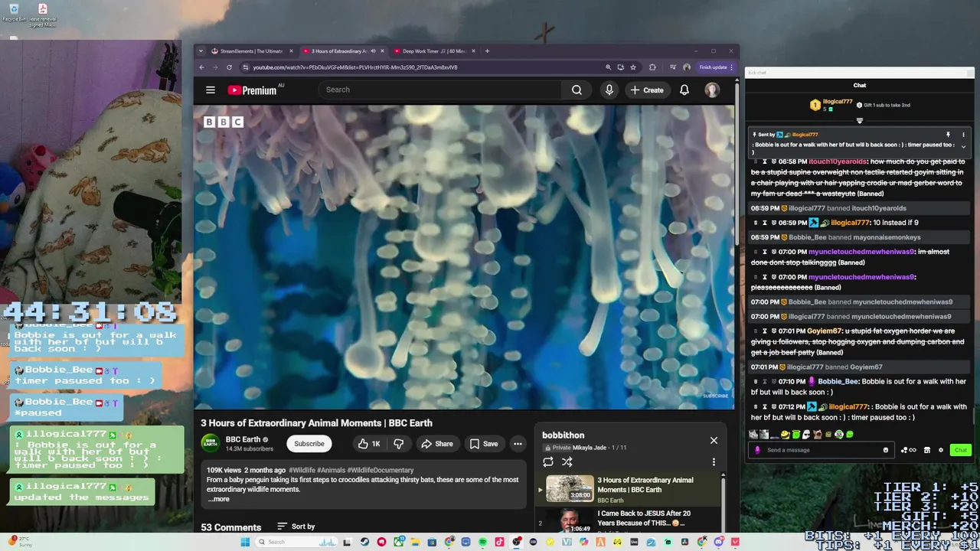Insert the ghost emote in quick emotes
The height and width of the screenshot is (551, 980).
806,434
